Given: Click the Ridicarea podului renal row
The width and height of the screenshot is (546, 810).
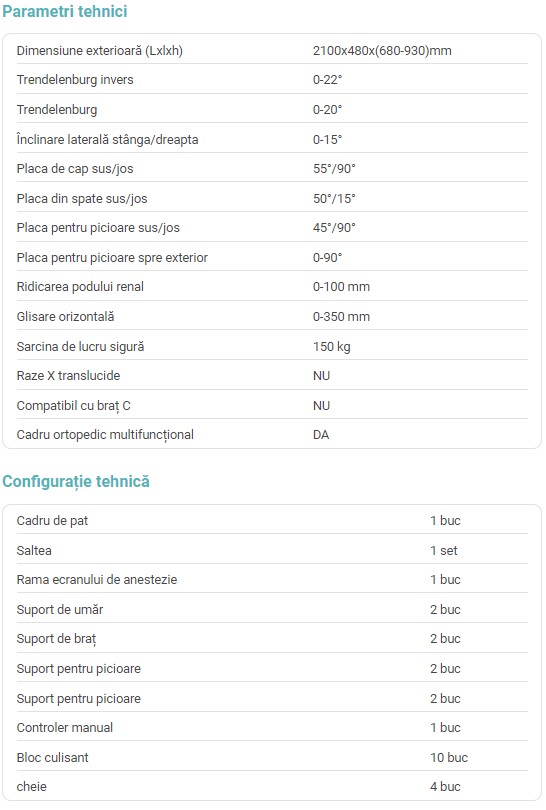Looking at the screenshot, I should tap(272, 287).
